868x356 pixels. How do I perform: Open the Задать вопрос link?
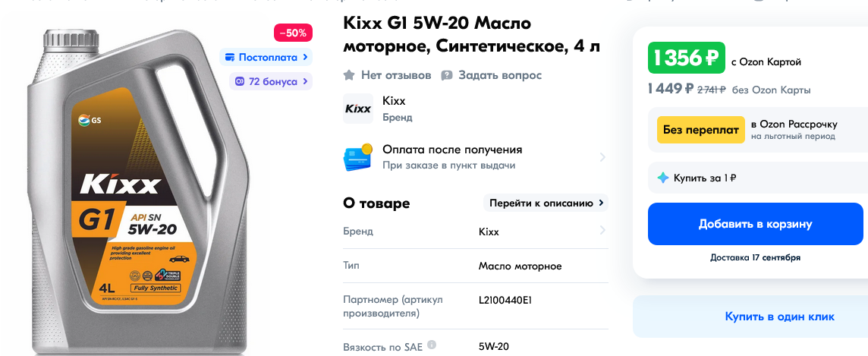tap(500, 74)
